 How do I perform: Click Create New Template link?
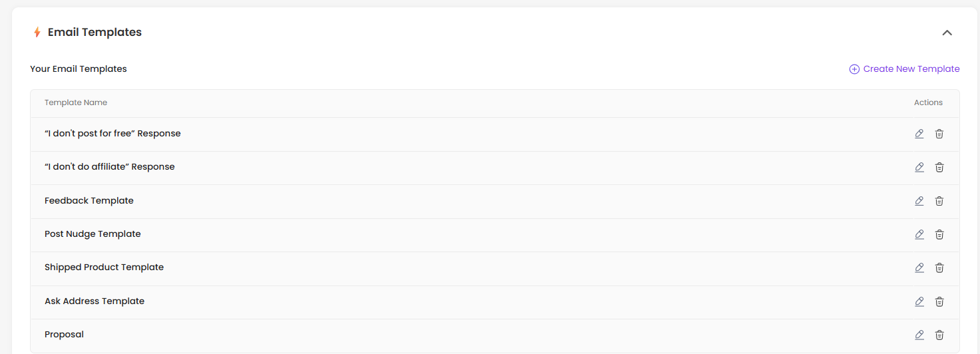(911, 69)
